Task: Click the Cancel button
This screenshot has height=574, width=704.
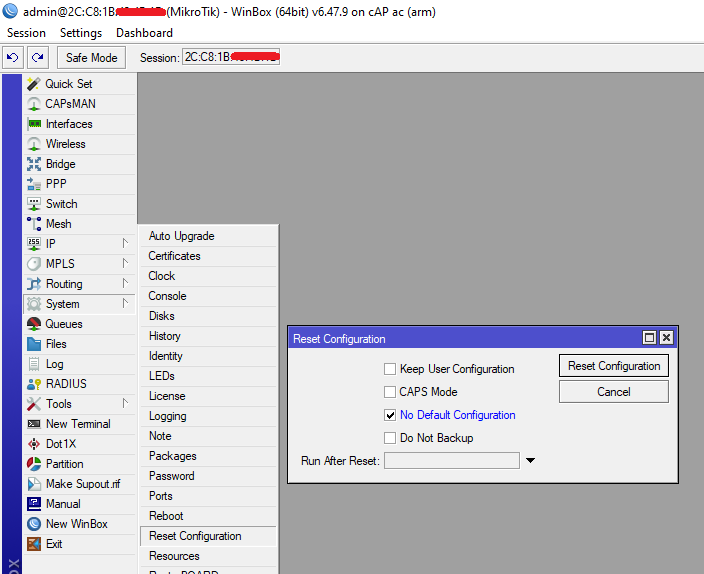Action: coord(614,392)
